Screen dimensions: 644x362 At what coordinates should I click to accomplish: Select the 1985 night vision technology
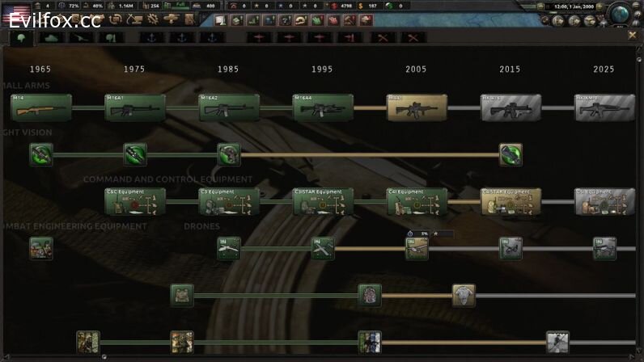(229, 154)
